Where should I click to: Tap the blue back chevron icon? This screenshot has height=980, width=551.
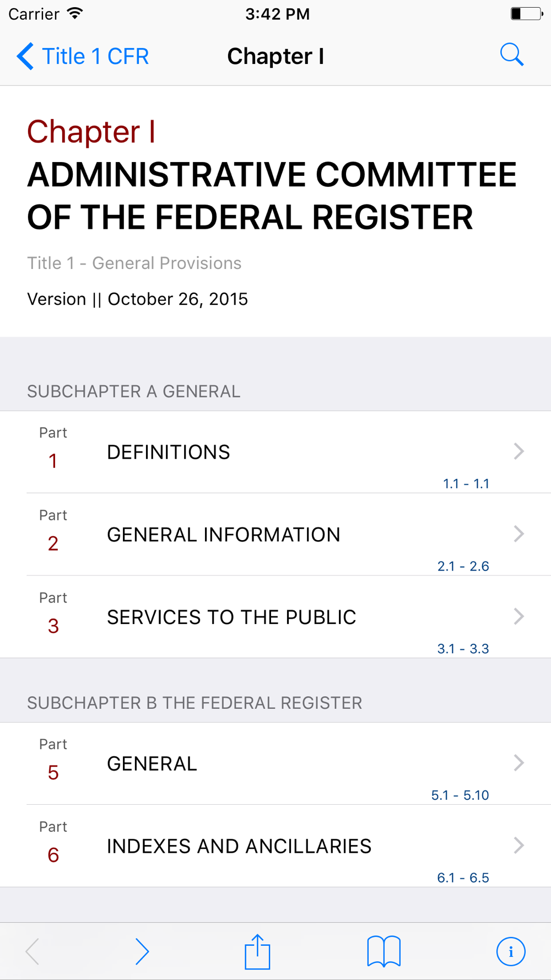click(25, 56)
